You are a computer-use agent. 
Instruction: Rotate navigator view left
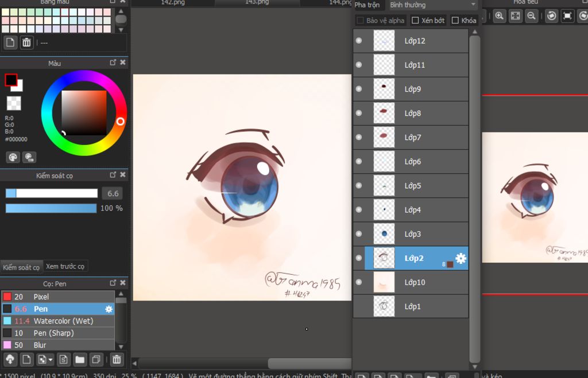pos(551,16)
